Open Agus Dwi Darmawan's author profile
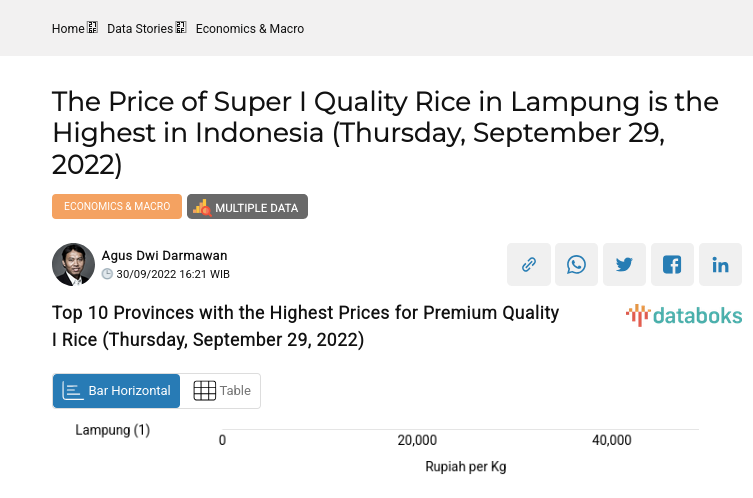Screen dimensions: 753x498 coord(164,255)
